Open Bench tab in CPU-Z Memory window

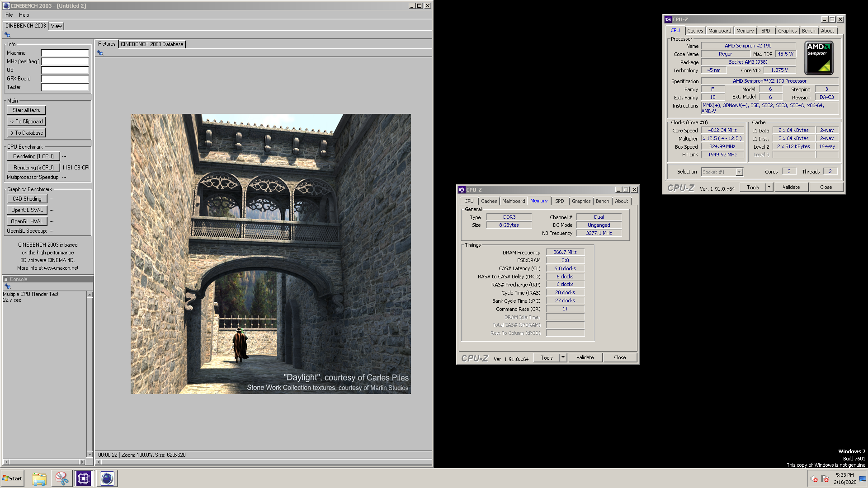(x=603, y=201)
